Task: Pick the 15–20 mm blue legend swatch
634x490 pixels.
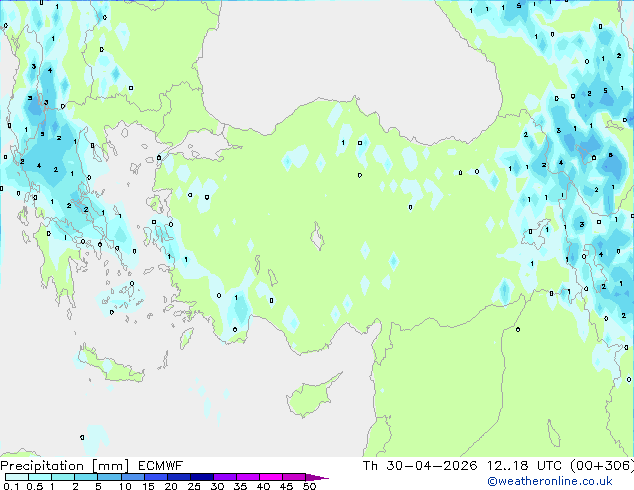Action: point(155,477)
